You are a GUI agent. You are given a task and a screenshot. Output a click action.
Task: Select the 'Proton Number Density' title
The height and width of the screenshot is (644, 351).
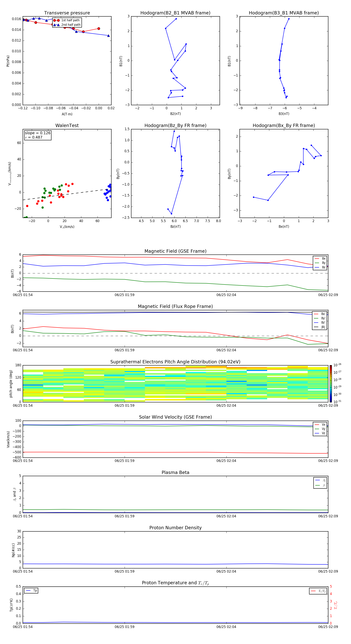(175, 528)
